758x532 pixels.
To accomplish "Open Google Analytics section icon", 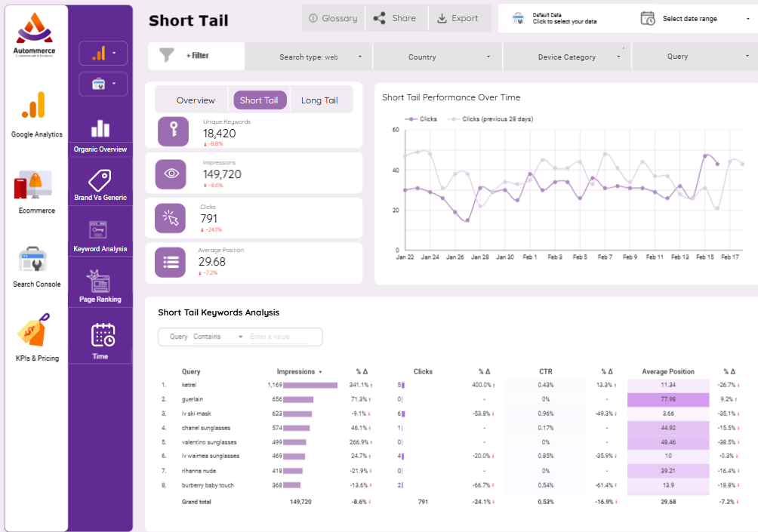I will [34, 105].
